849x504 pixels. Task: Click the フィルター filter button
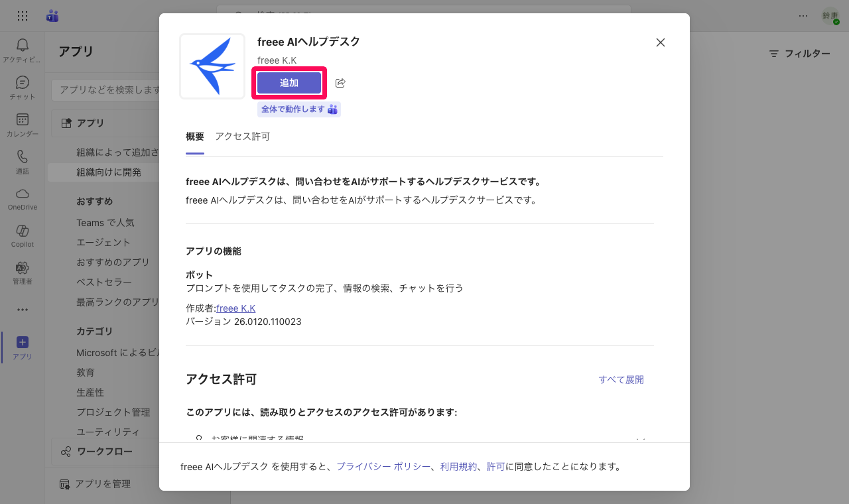coord(799,54)
